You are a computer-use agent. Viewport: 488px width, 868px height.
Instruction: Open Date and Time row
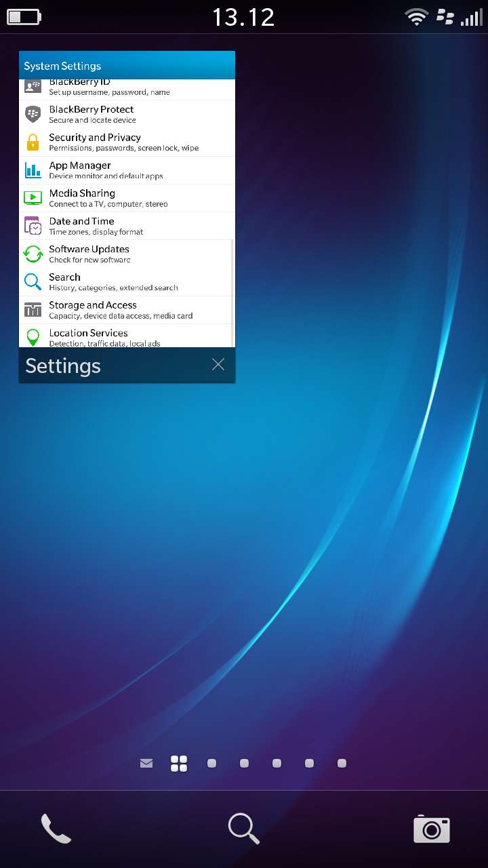127,226
